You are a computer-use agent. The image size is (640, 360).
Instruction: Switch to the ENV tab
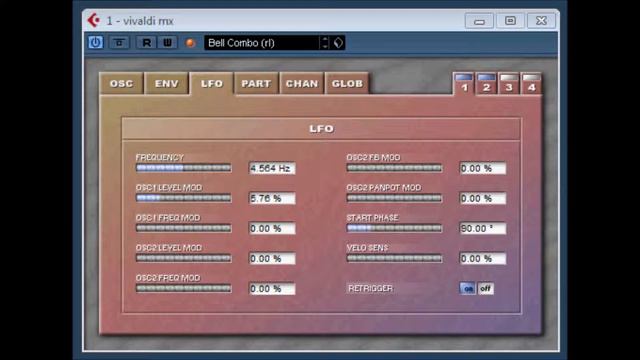(167, 84)
